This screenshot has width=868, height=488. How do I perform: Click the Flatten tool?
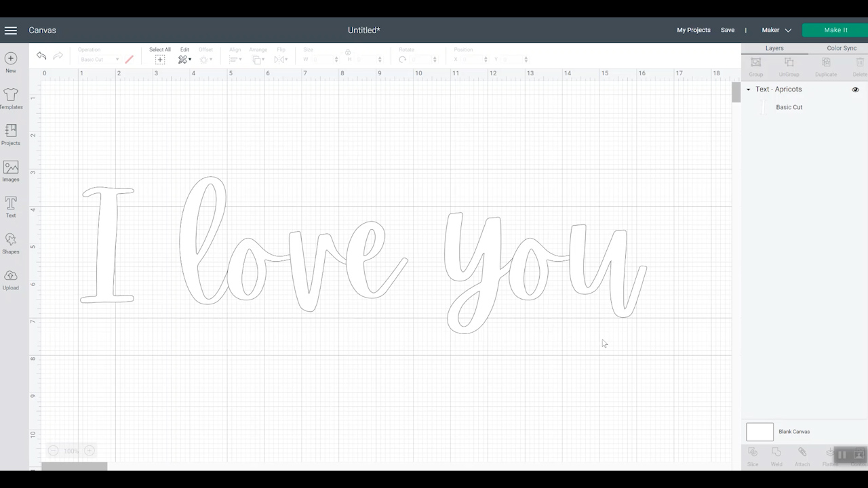830,456
